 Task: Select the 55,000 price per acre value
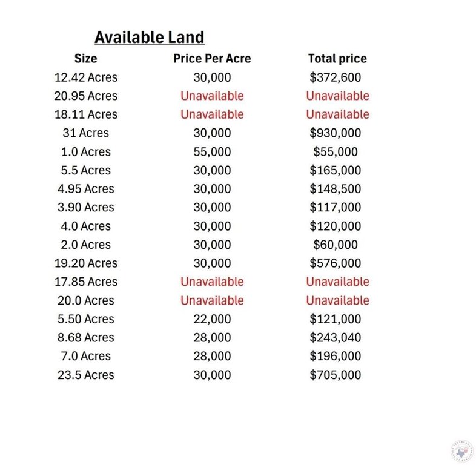[212, 152]
